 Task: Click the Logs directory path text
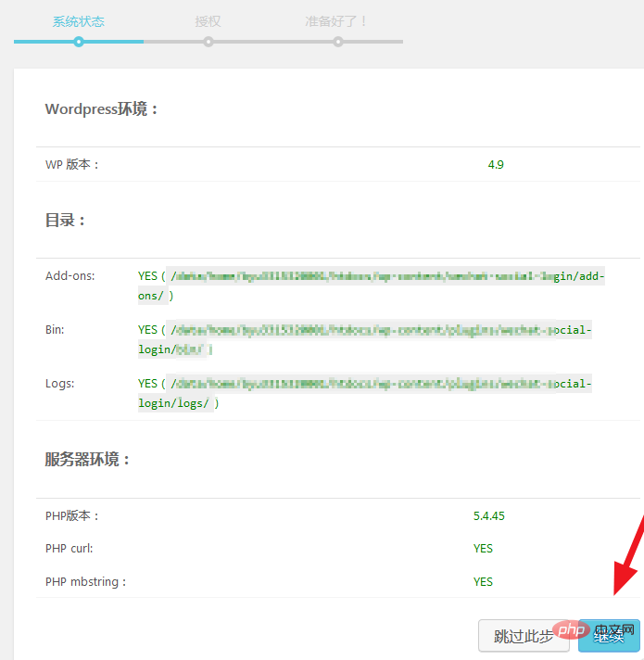pos(365,393)
